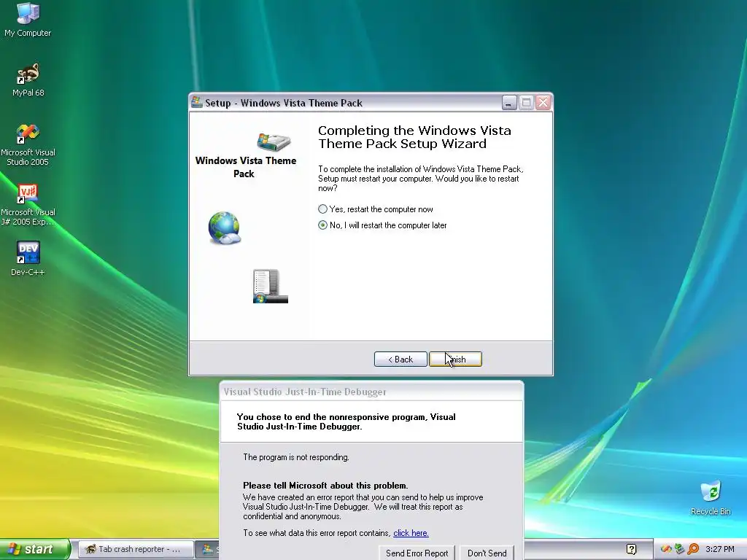
Task: Click Don't Send in the debugger dialog
Action: point(487,553)
